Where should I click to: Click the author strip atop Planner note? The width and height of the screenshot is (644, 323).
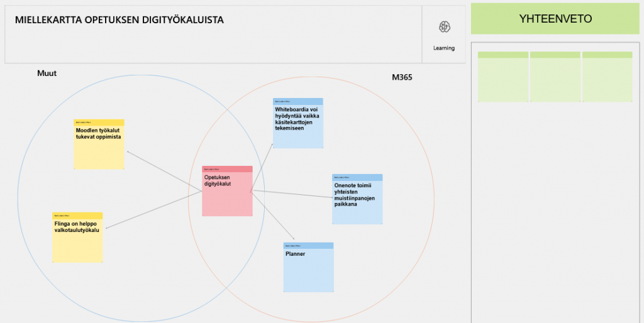(x=308, y=245)
